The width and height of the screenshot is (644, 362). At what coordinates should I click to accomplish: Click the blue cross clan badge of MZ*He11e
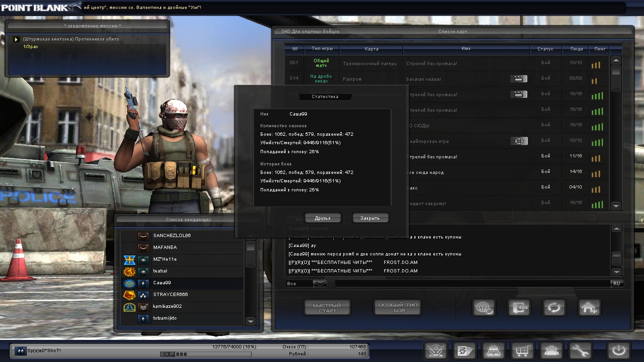130,260
